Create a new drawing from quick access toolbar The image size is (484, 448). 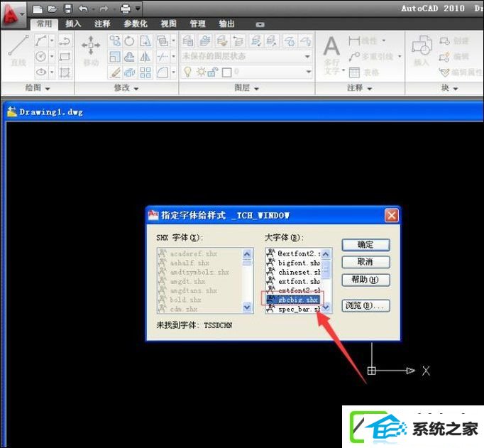pyautogui.click(x=38, y=9)
